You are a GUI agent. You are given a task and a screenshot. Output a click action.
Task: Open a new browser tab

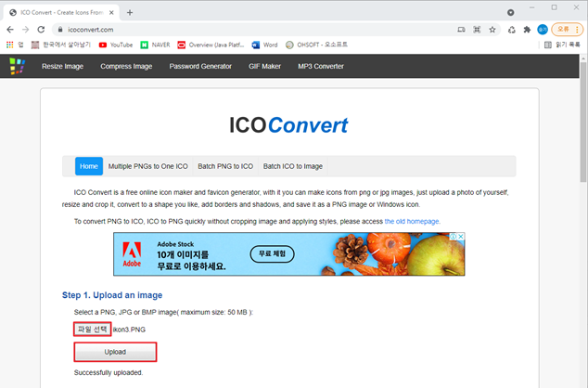(x=129, y=12)
